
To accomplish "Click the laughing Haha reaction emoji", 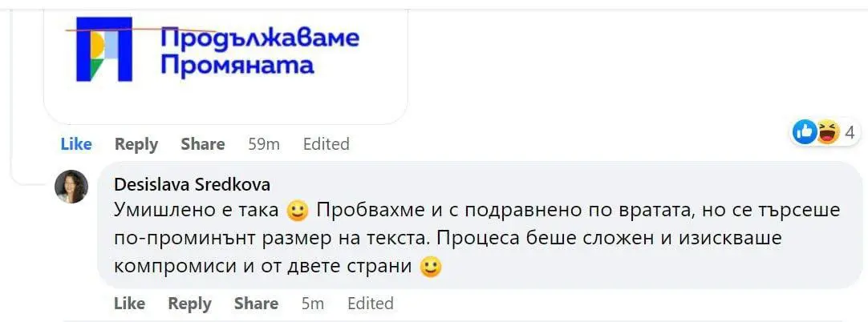I will coord(825,131).
